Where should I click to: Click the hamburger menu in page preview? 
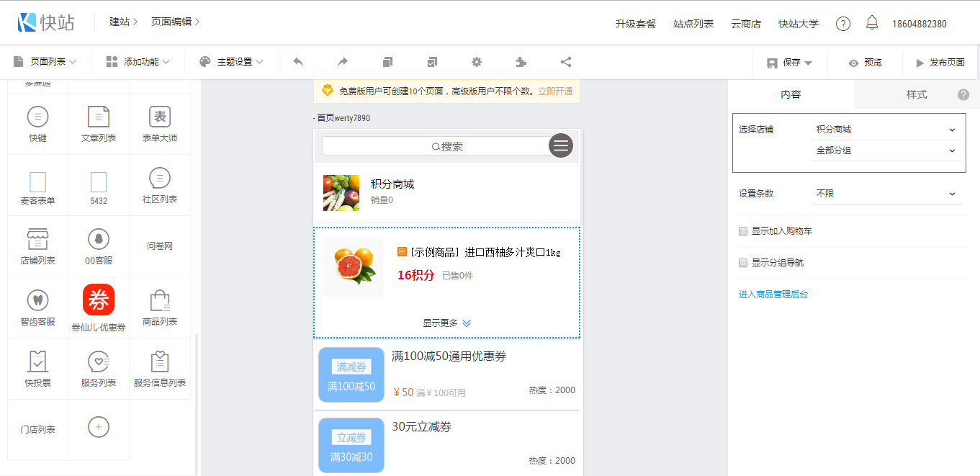(561, 145)
